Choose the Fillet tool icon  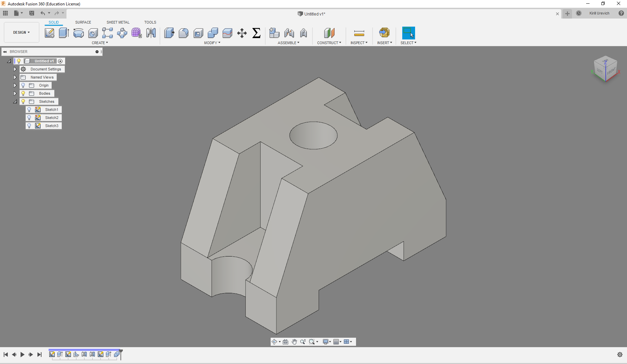(x=184, y=33)
